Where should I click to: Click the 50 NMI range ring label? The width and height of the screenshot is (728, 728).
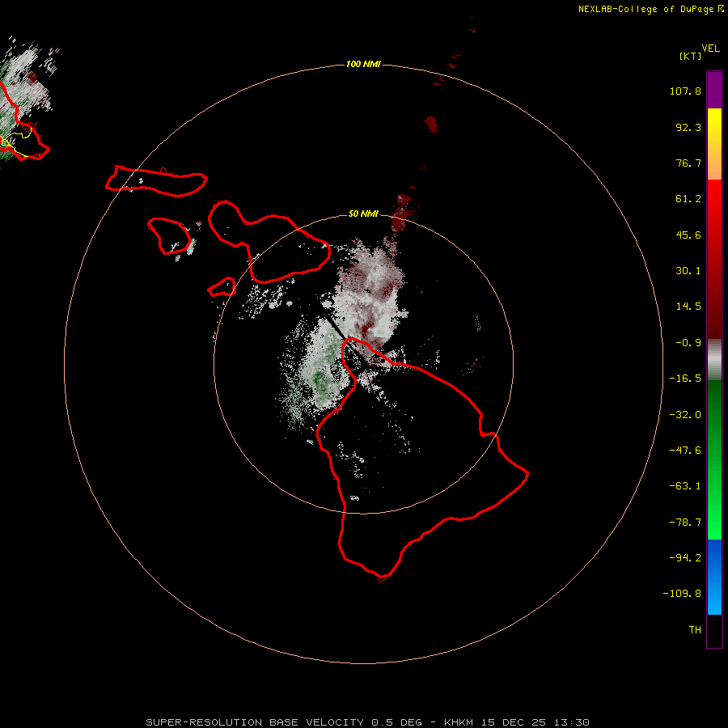pos(363,214)
